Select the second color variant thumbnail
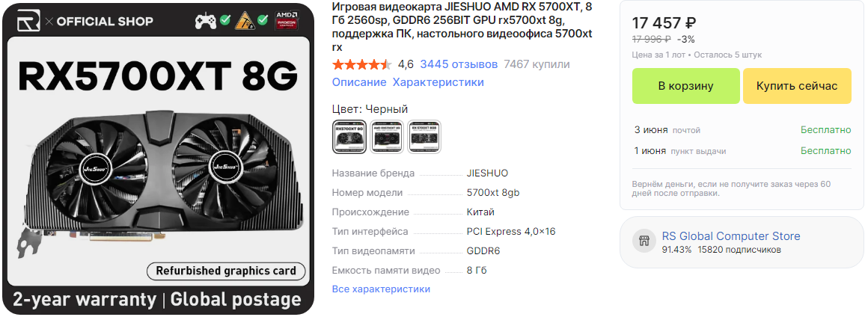The height and width of the screenshot is (317, 868). [387, 136]
